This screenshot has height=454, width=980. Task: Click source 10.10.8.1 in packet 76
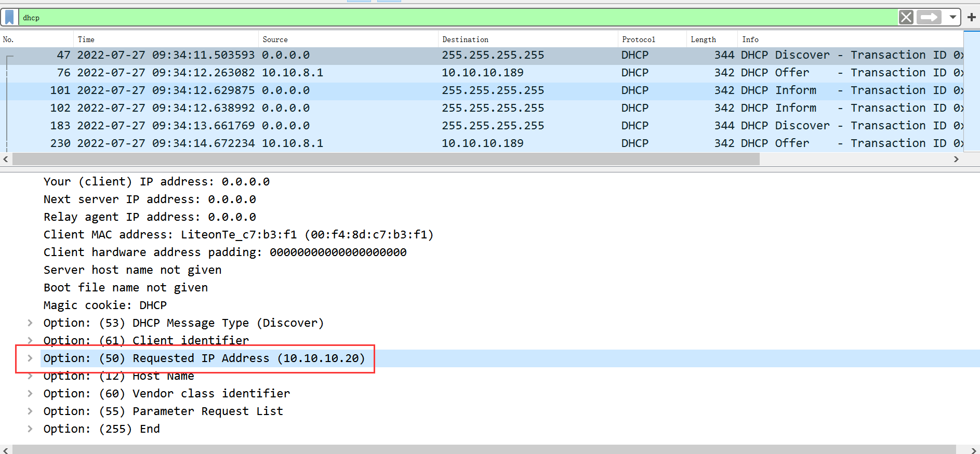click(293, 73)
